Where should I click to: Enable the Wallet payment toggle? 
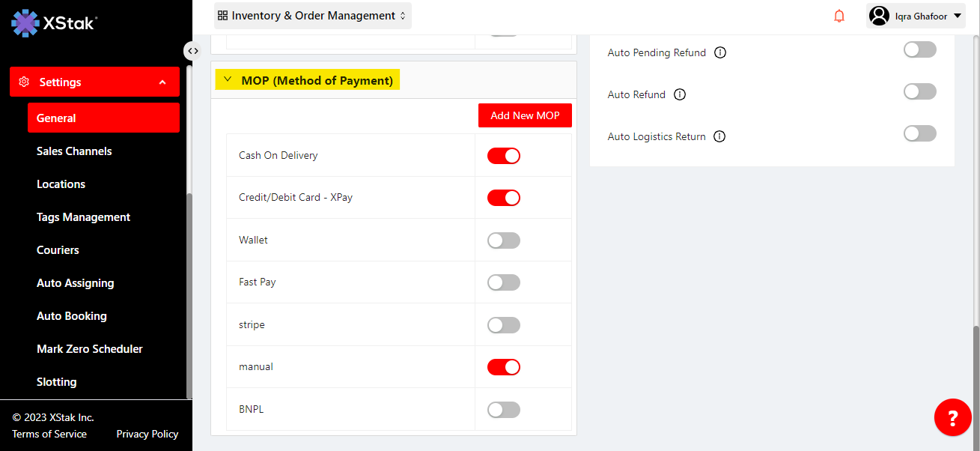tap(503, 240)
